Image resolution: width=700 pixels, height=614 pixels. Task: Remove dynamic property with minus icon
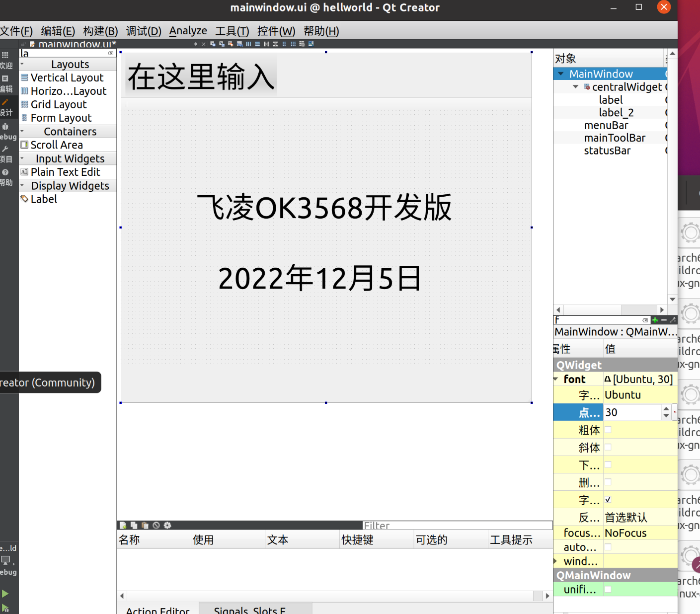point(664,320)
